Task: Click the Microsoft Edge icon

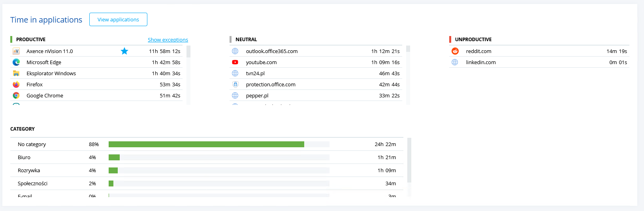Action: 16,62
